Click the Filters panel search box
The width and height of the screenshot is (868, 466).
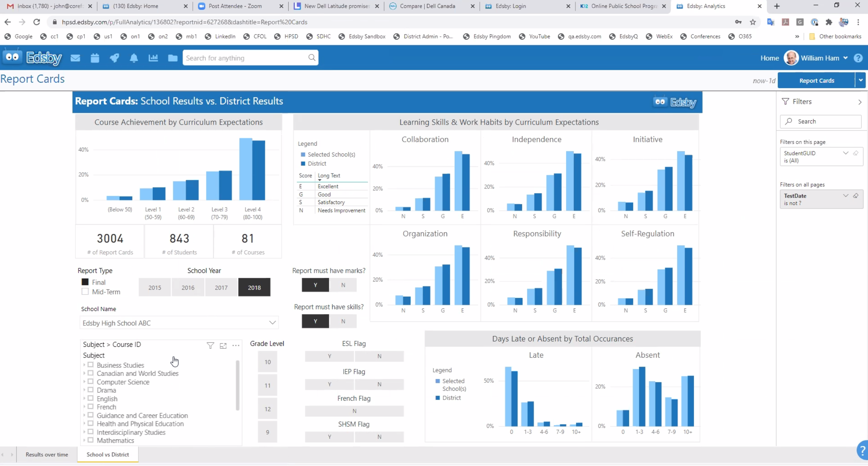click(821, 121)
